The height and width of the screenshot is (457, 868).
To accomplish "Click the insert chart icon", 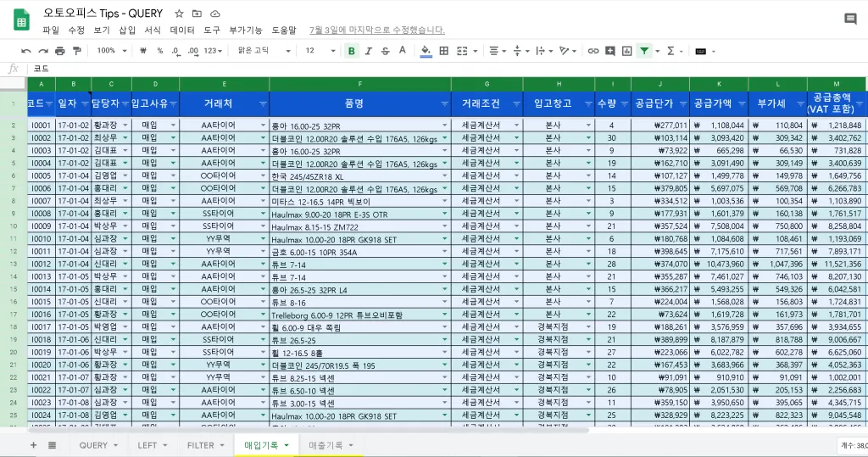I will (x=627, y=51).
